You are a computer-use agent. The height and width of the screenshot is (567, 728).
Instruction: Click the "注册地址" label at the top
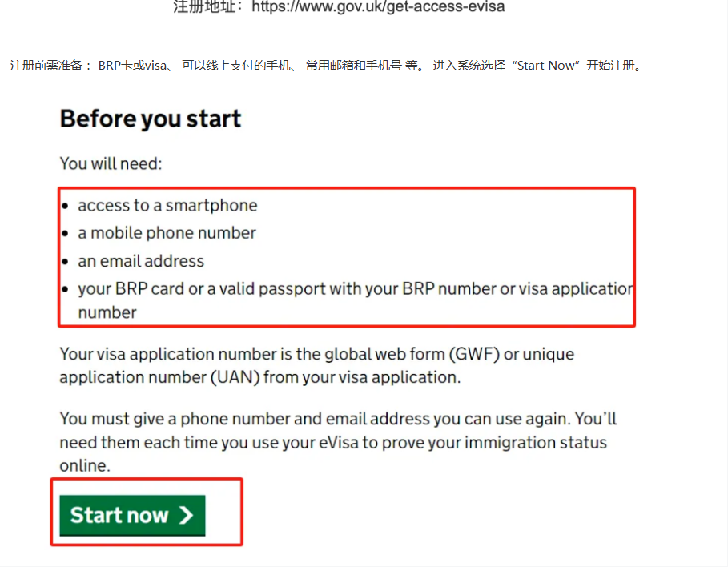pos(207,7)
